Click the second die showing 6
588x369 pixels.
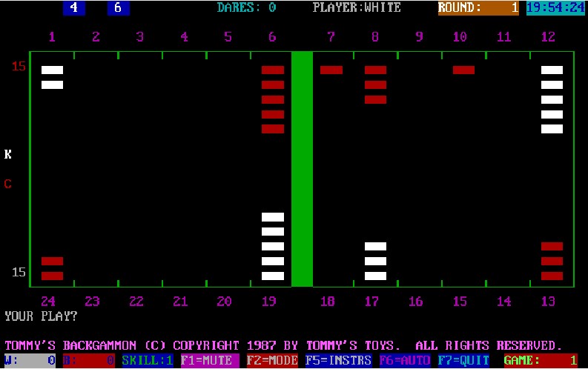[119, 8]
